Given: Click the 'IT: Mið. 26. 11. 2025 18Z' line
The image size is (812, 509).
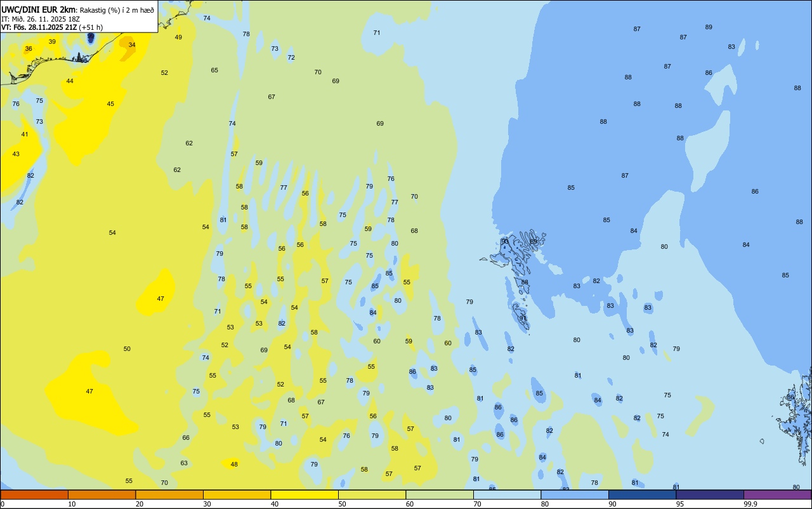Looking at the screenshot, I should 41,18.
